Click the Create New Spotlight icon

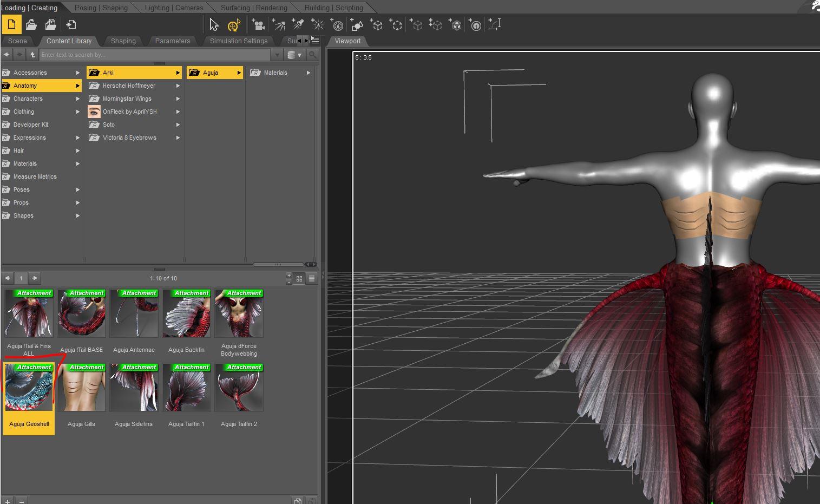point(298,25)
